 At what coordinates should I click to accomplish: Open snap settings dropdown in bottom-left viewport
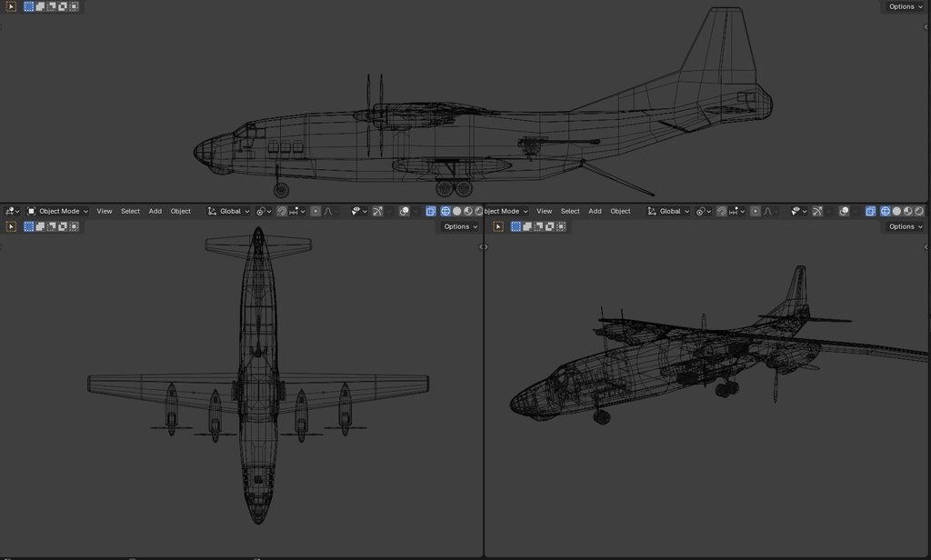297,211
